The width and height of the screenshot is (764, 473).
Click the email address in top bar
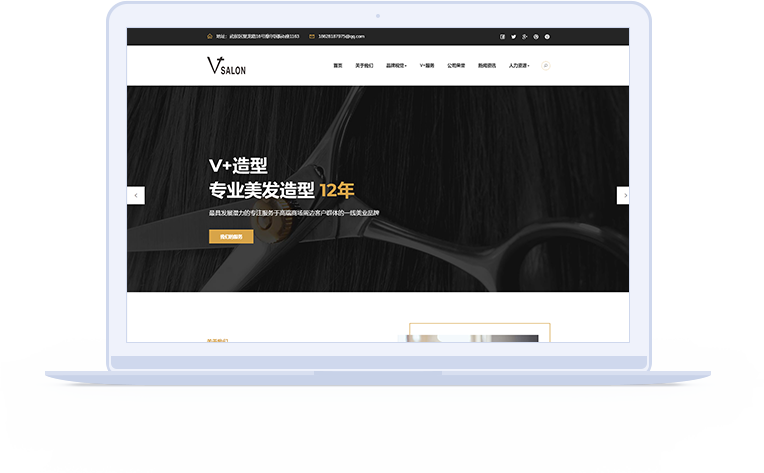(x=341, y=36)
